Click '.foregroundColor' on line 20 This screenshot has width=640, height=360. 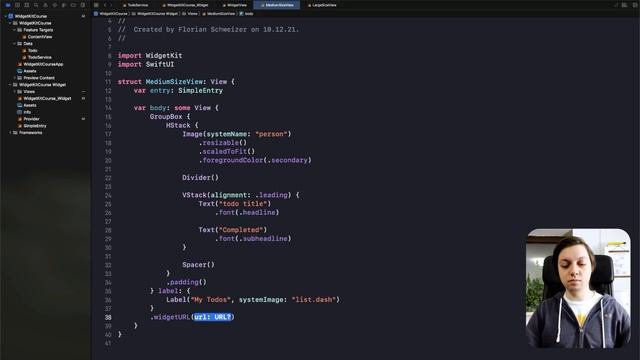click(231, 160)
